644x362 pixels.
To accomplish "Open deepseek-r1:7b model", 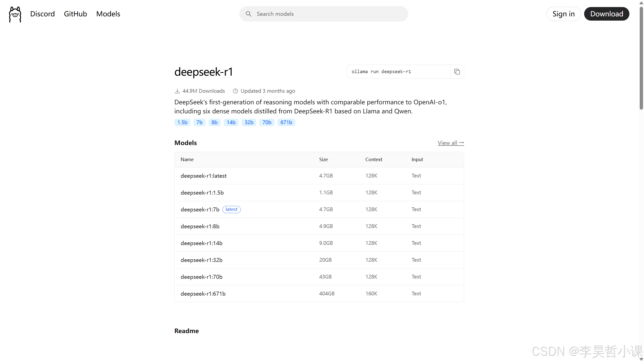I will [200, 209].
